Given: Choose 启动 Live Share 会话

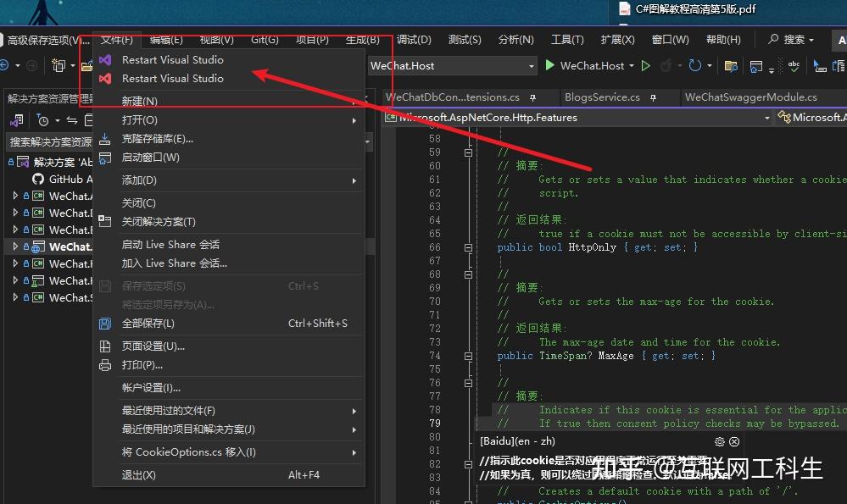Looking at the screenshot, I should pos(228,245).
